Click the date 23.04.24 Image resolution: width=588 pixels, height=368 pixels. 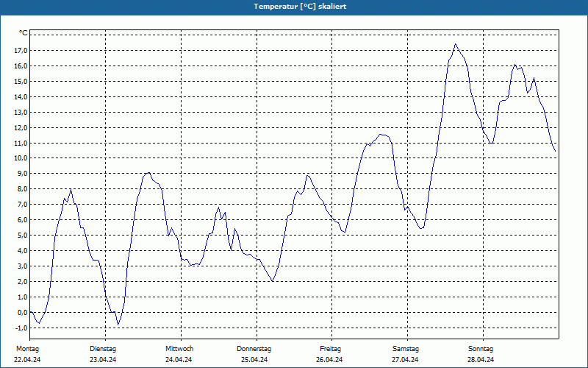tap(103, 360)
